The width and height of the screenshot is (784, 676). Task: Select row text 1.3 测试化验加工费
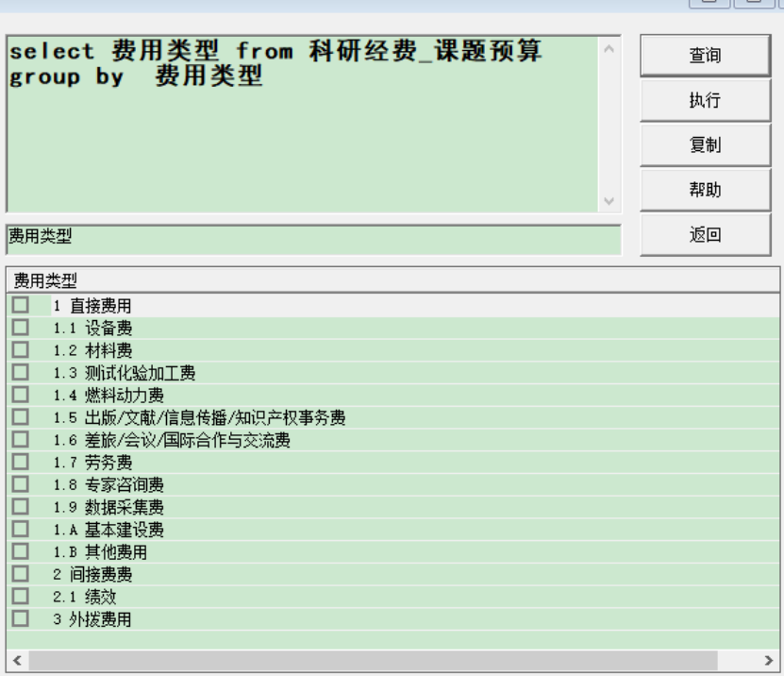[x=124, y=373]
